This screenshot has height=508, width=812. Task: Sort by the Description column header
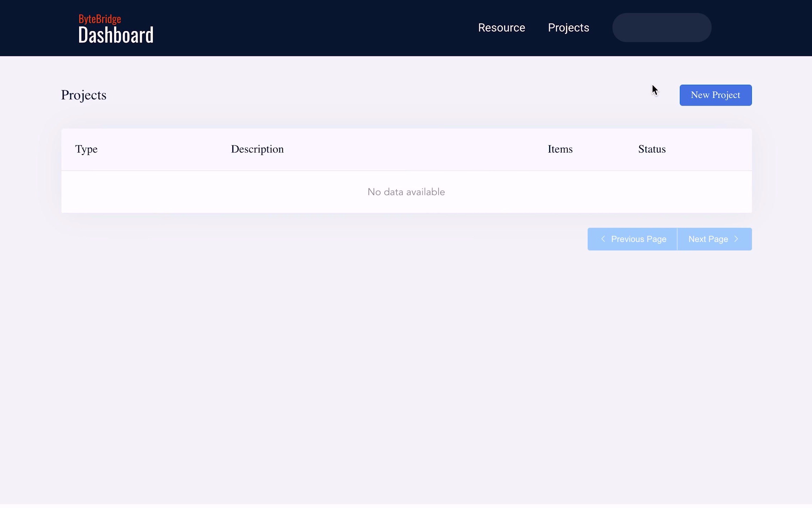coord(257,149)
